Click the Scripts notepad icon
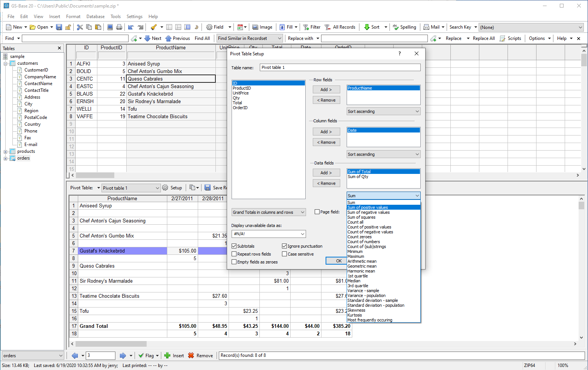This screenshot has width=588, height=370. coord(502,38)
